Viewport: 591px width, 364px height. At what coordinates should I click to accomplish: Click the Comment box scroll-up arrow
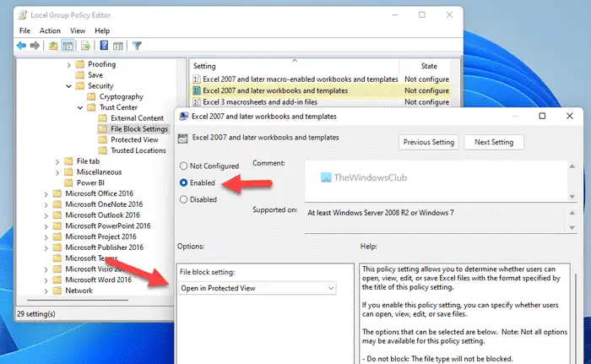tap(572, 166)
